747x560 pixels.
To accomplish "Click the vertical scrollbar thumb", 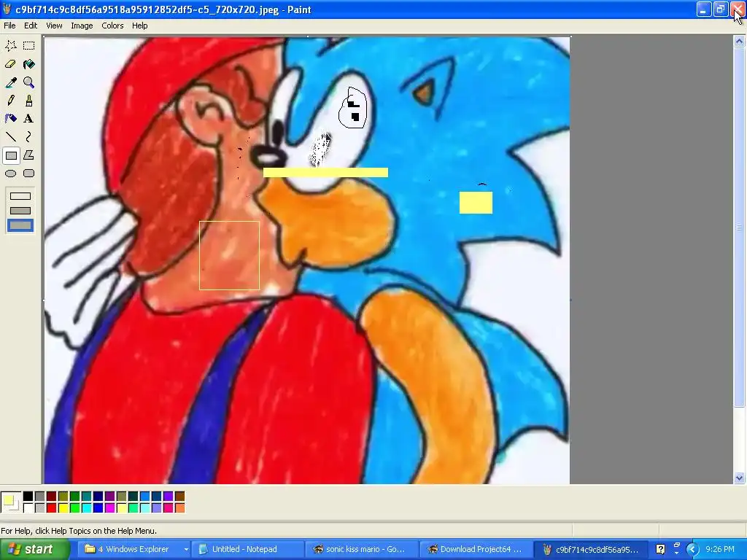I will click(x=739, y=227).
